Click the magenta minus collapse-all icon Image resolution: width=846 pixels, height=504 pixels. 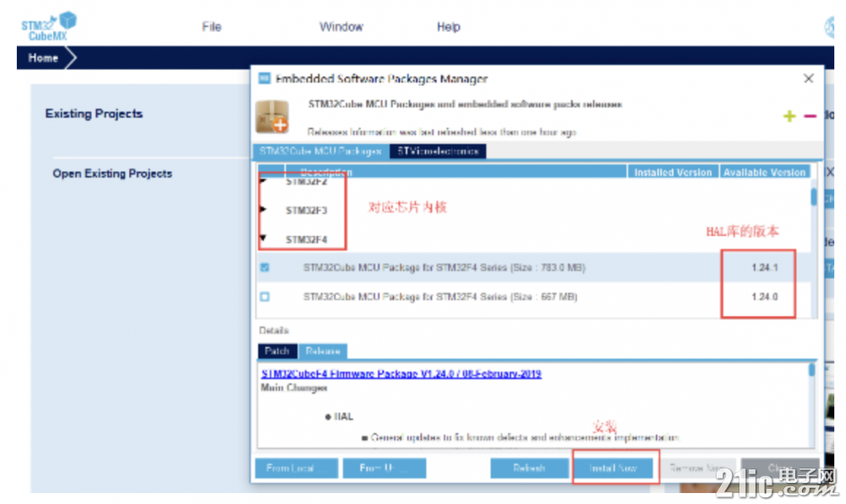point(810,116)
